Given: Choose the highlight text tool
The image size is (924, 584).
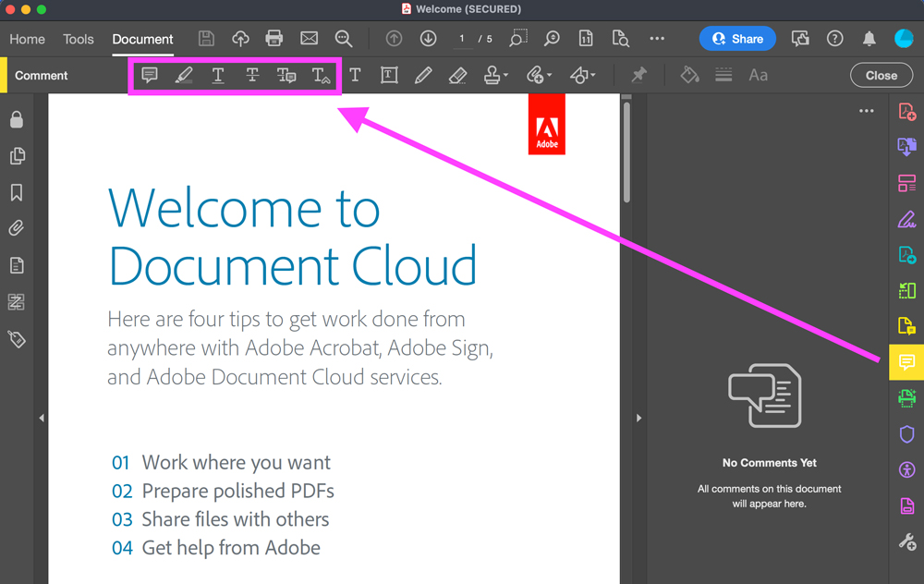Looking at the screenshot, I should 184,76.
